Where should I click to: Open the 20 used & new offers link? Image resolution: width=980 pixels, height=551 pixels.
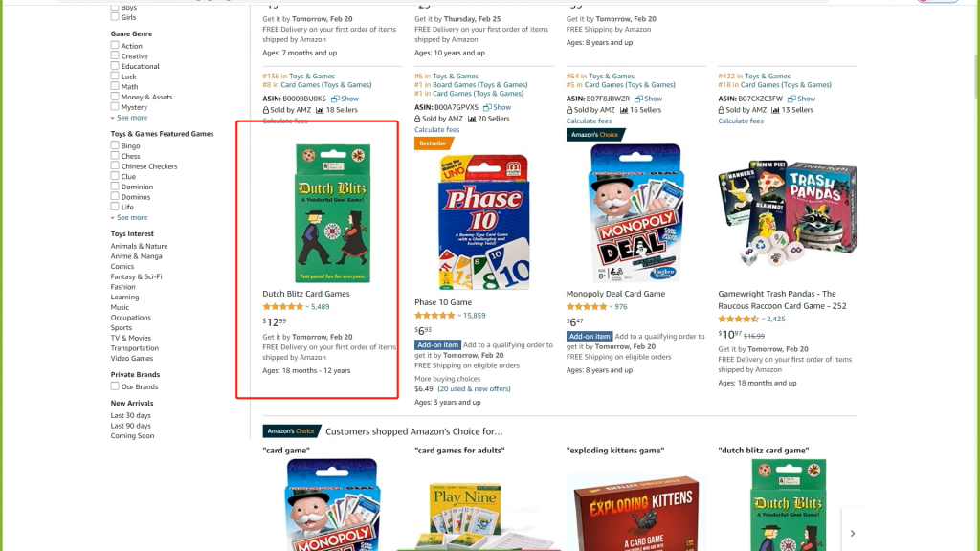click(x=474, y=388)
